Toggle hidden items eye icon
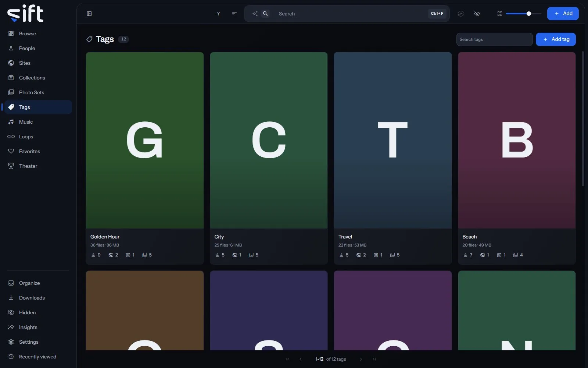The height and width of the screenshot is (368, 588). pyautogui.click(x=477, y=14)
